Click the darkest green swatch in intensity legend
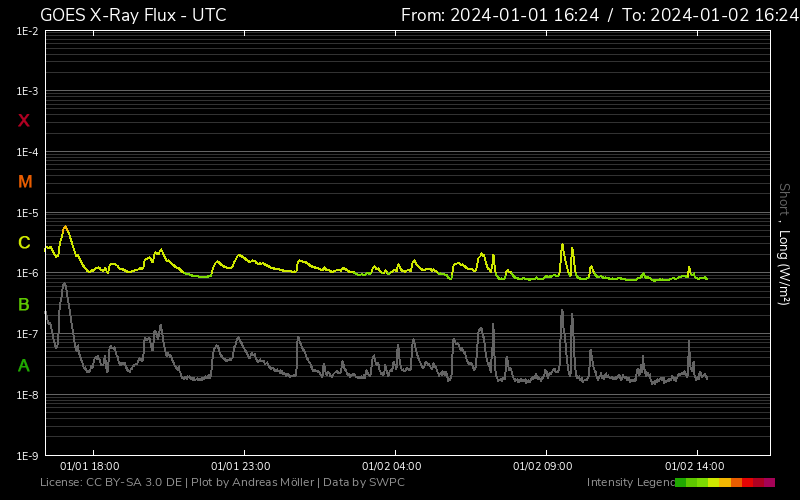 [680, 483]
